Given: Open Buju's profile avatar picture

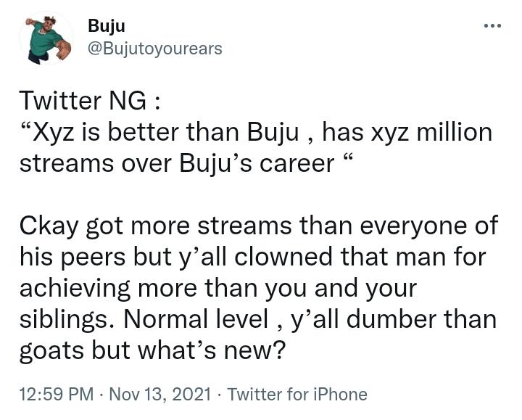Looking at the screenshot, I should [x=46, y=38].
